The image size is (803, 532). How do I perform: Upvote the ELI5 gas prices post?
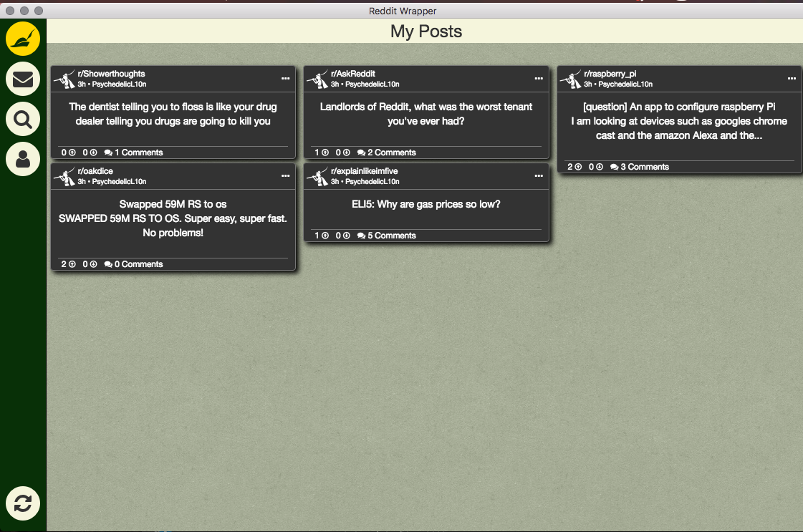pos(325,236)
